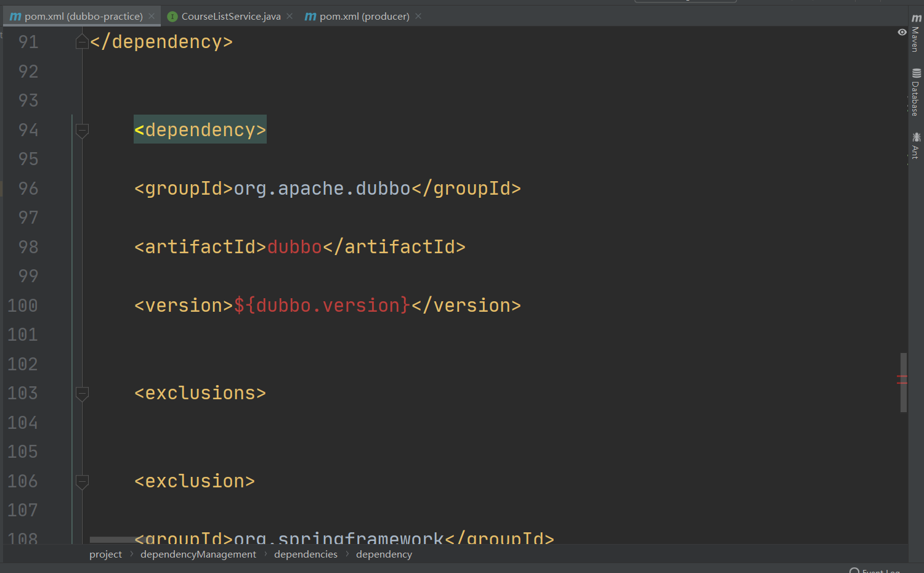This screenshot has width=924, height=573.
Task: Click the <exclusion> tag on line 106
Action: click(x=195, y=481)
